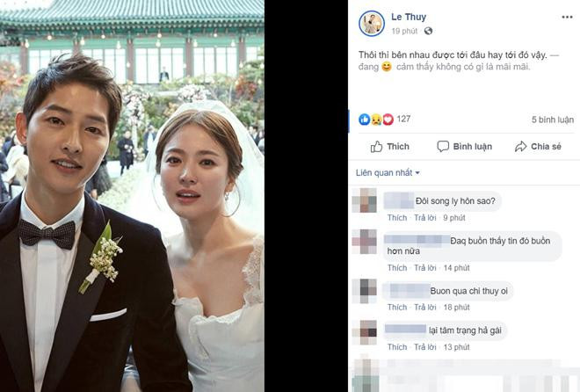Click the blue like reaction icon
The image size is (580, 392).
(365, 119)
